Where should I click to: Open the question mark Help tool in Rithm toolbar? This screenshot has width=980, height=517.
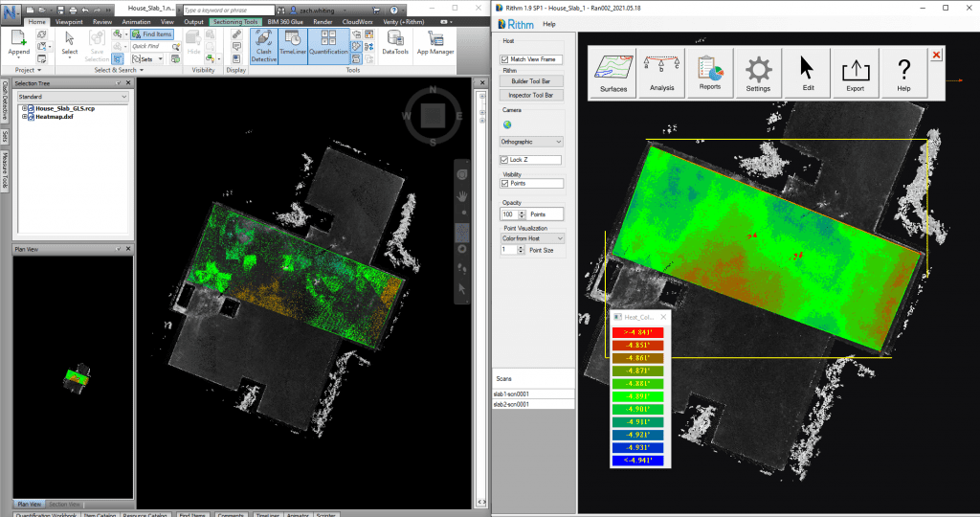(903, 73)
